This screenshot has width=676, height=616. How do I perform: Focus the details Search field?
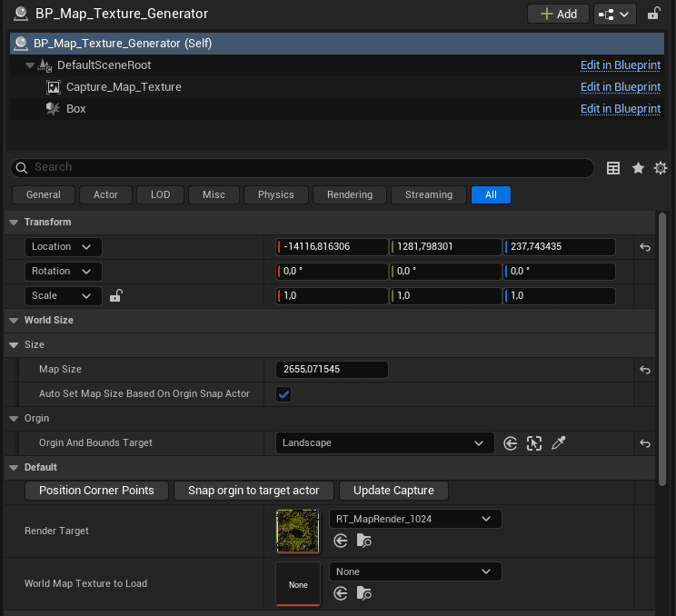click(303, 167)
